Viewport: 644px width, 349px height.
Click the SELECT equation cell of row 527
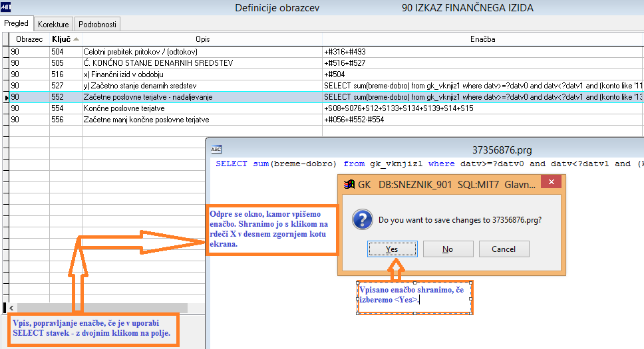[x=482, y=85]
